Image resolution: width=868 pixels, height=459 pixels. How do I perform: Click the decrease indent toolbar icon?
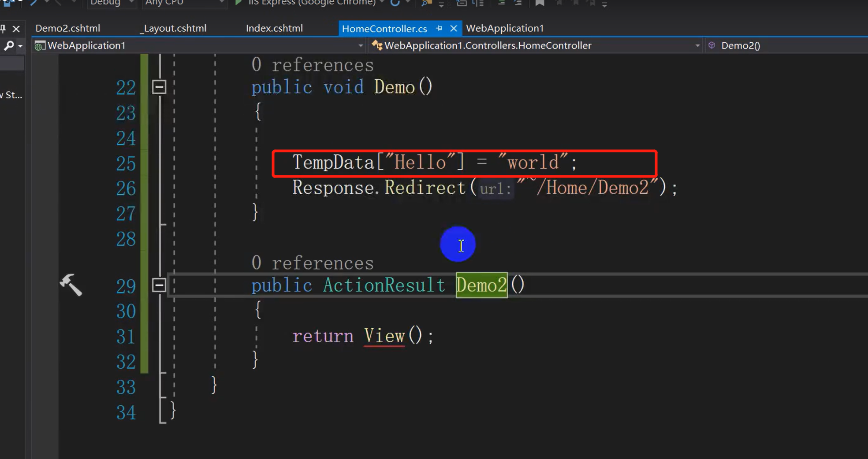click(501, 3)
